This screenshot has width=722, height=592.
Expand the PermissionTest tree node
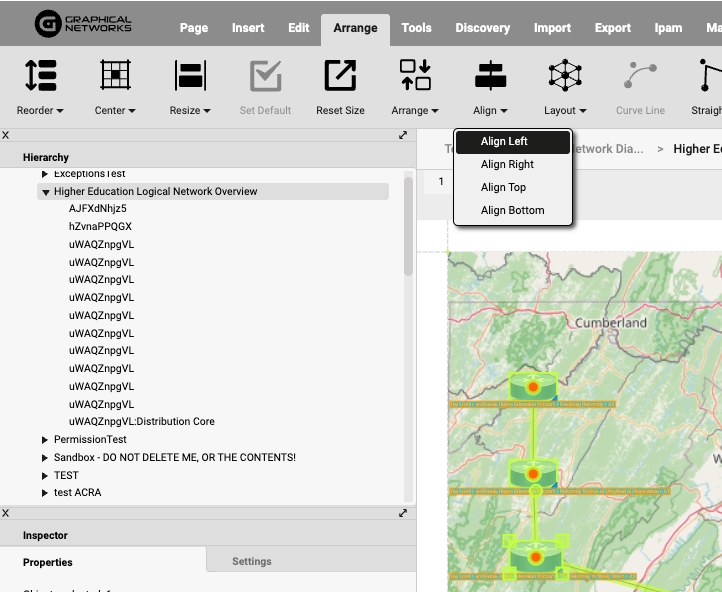45,440
